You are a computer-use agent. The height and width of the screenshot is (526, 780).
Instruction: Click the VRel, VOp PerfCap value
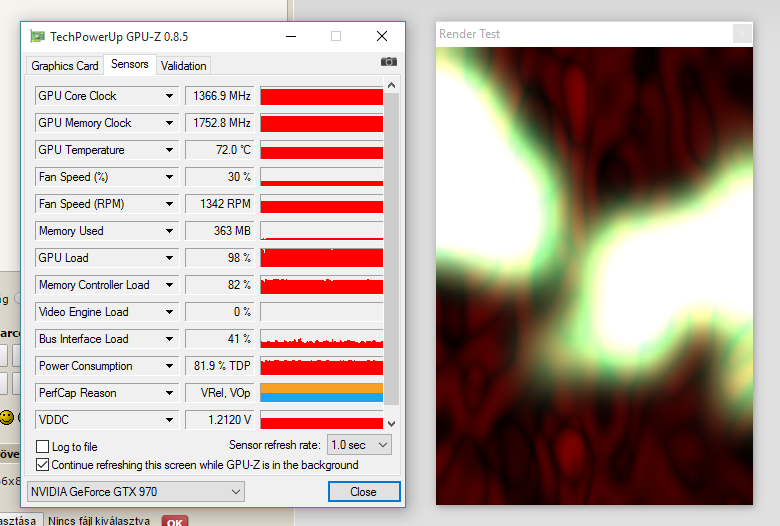click(x=219, y=393)
